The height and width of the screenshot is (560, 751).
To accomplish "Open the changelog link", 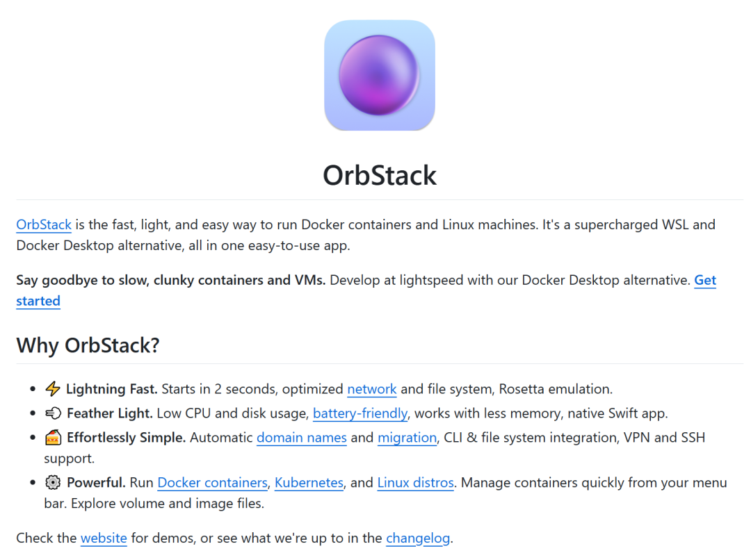I will [x=418, y=538].
